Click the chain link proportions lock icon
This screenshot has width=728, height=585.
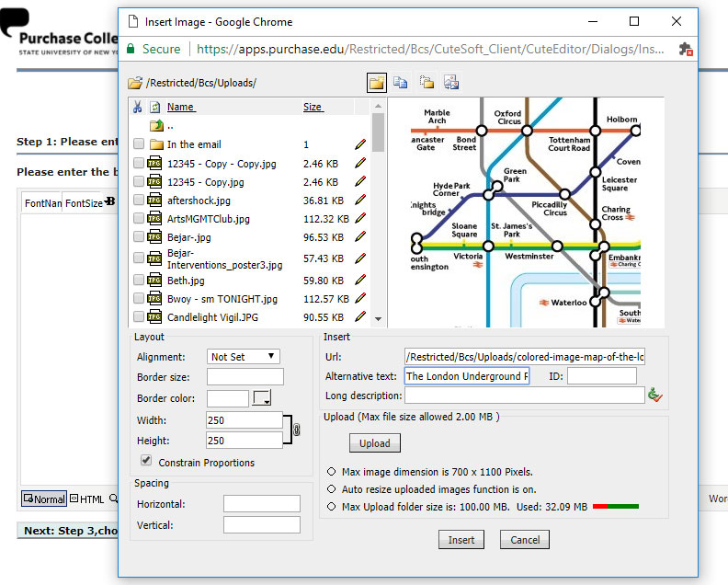tap(296, 430)
